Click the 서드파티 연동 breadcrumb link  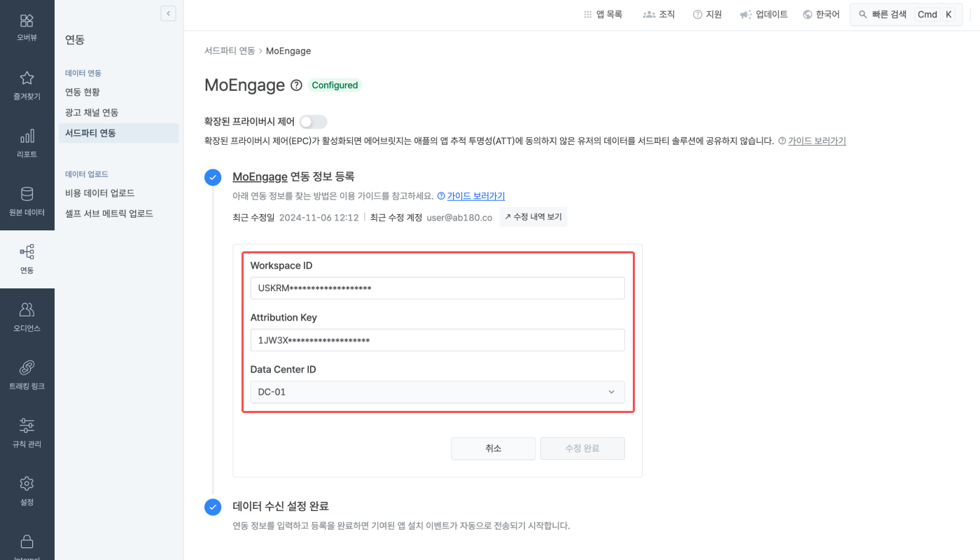coord(230,51)
